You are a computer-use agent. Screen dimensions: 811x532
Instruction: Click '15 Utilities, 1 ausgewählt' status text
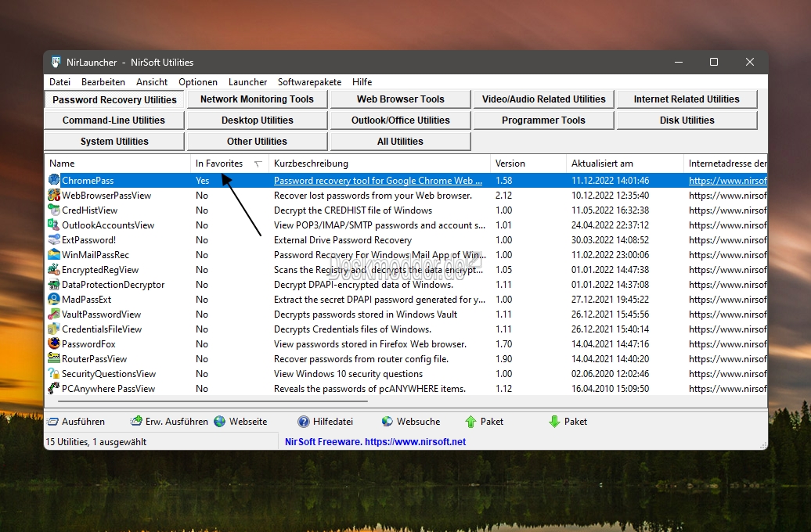point(96,442)
